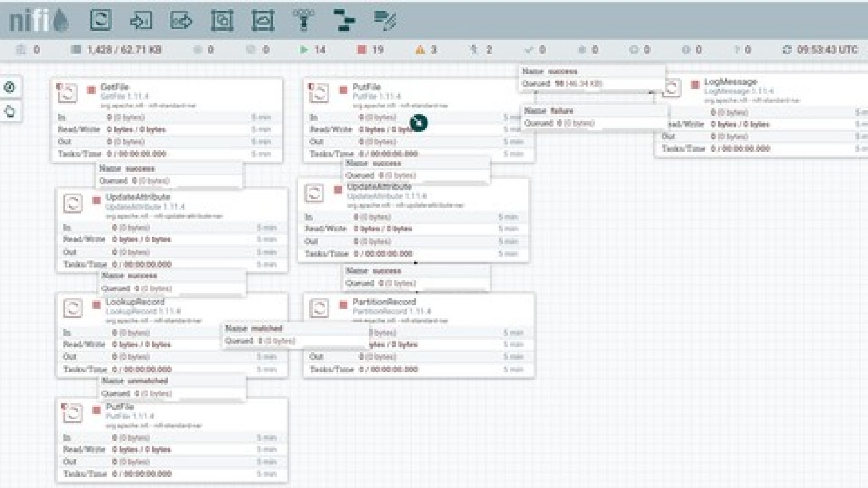Image resolution: width=868 pixels, height=488 pixels.
Task: Select the PartitionRecord processor title
Action: tap(384, 302)
